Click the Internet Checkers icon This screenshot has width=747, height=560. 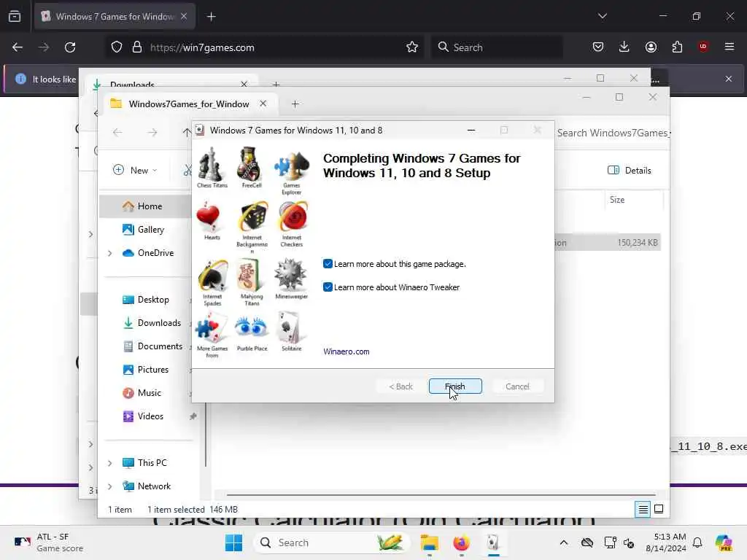tap(293, 217)
